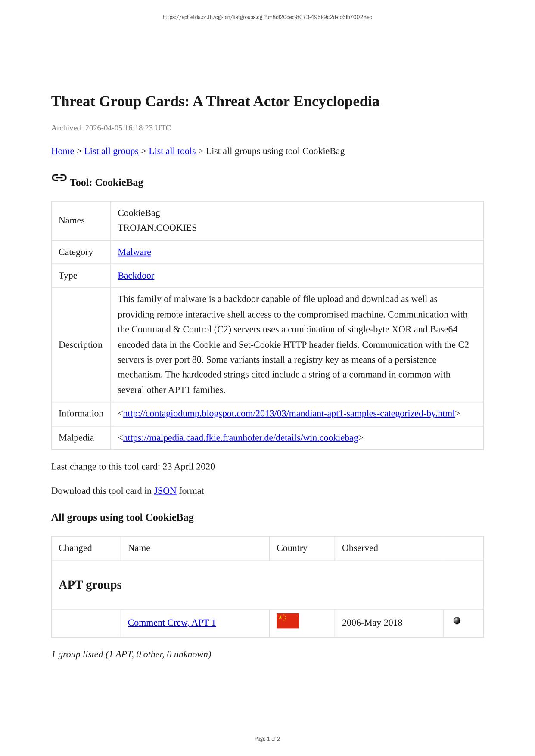535x756 pixels.
Task: Click the Observed column header
Action: tap(360, 548)
